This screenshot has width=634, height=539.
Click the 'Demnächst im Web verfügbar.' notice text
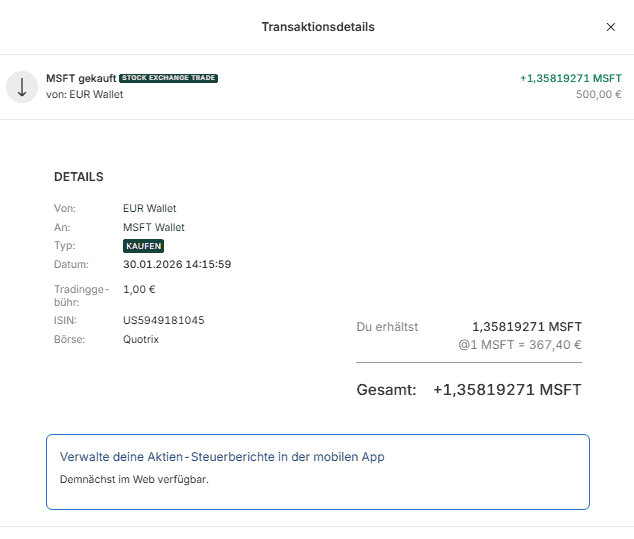(134, 479)
